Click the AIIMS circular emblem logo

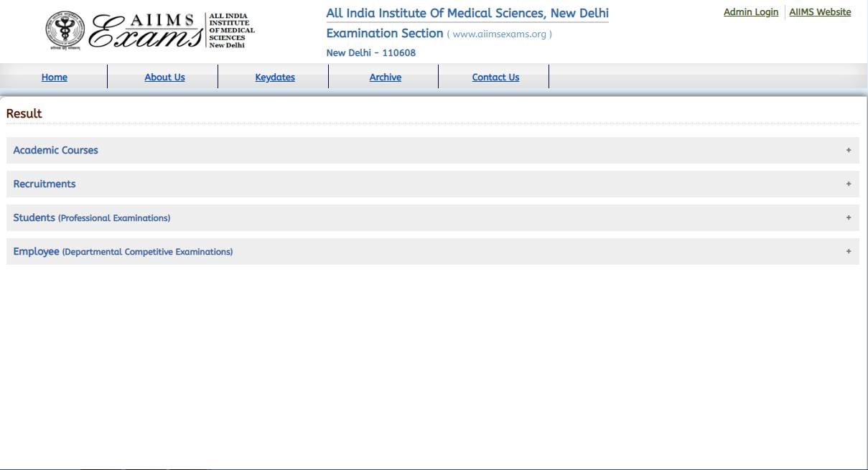(67, 31)
